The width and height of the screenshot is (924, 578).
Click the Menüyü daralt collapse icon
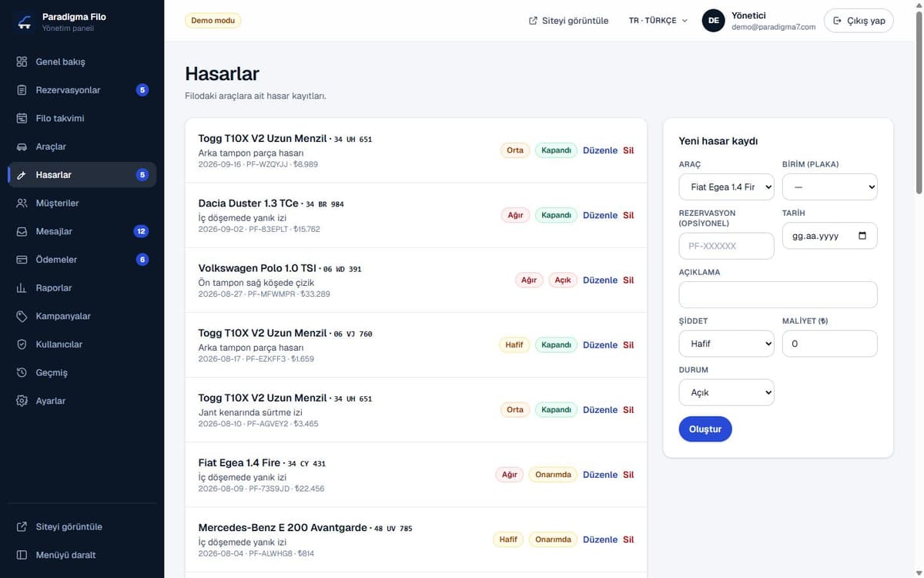(x=22, y=555)
